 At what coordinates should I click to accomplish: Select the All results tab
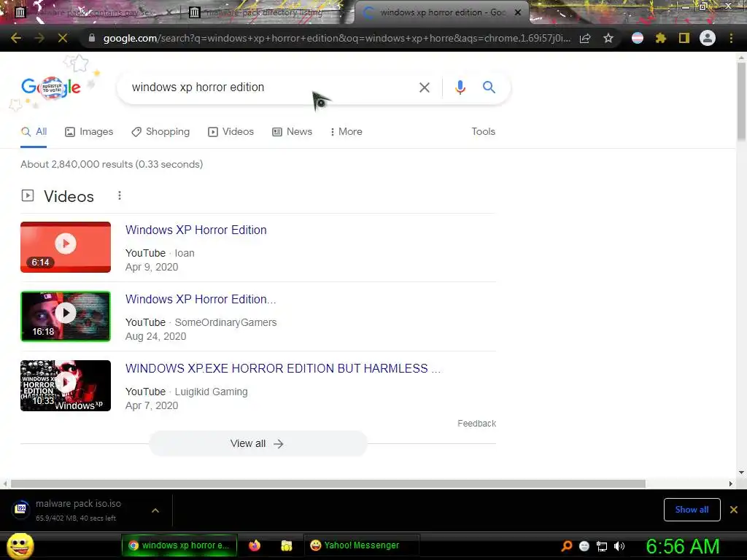(34, 132)
